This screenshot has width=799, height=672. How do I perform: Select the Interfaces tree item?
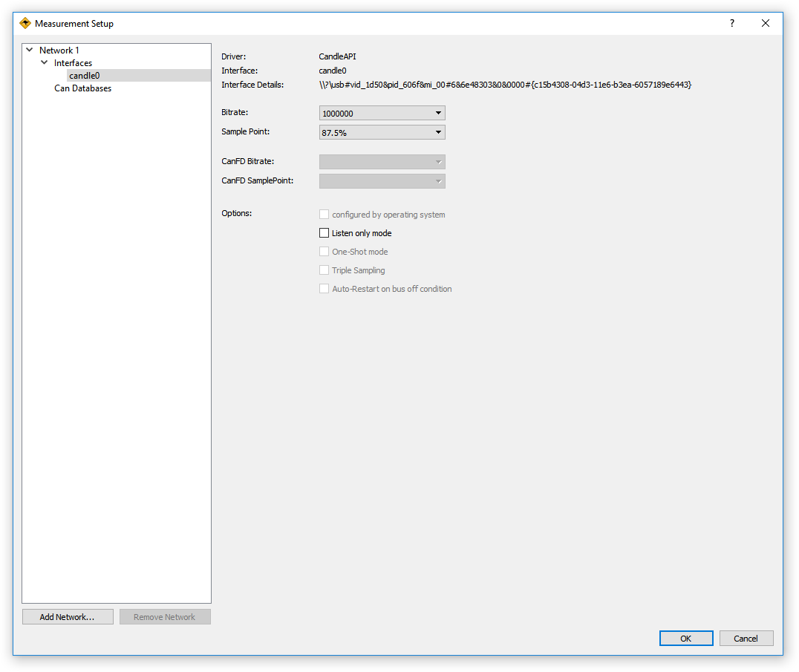[x=73, y=63]
